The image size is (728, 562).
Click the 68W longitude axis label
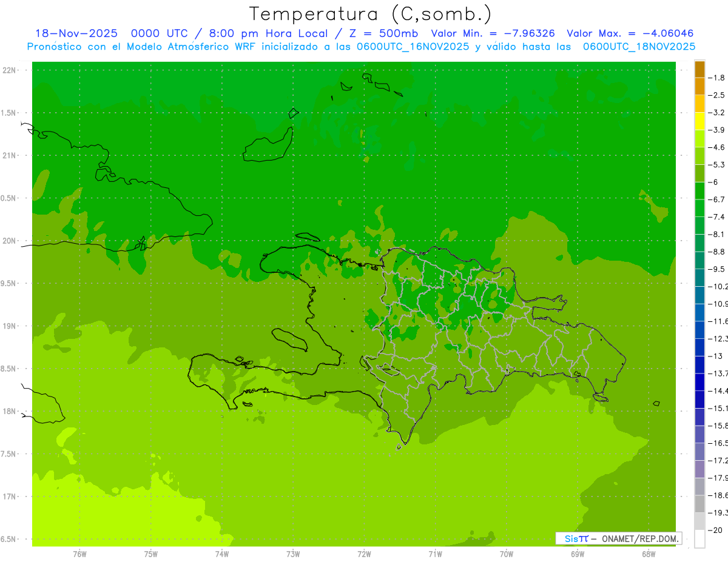(648, 554)
